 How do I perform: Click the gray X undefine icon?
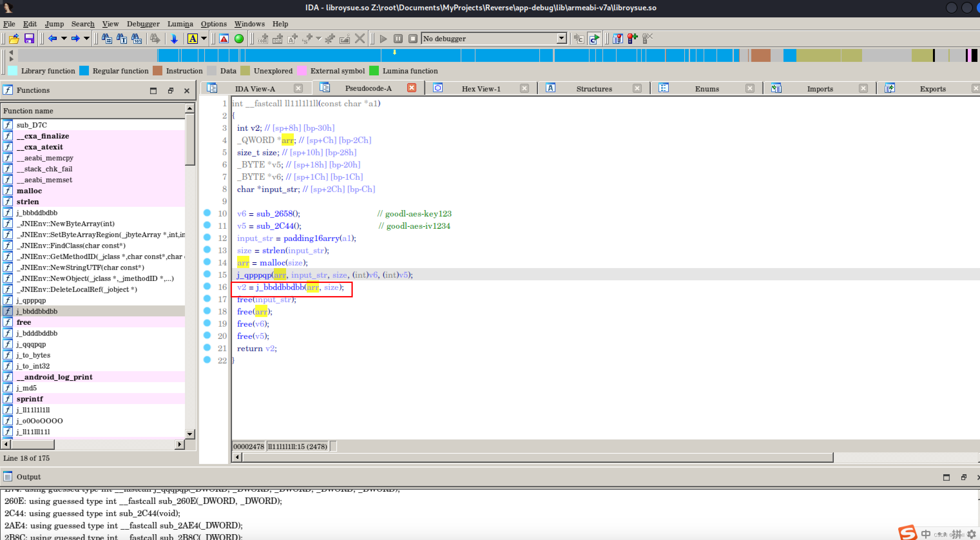tap(360, 38)
